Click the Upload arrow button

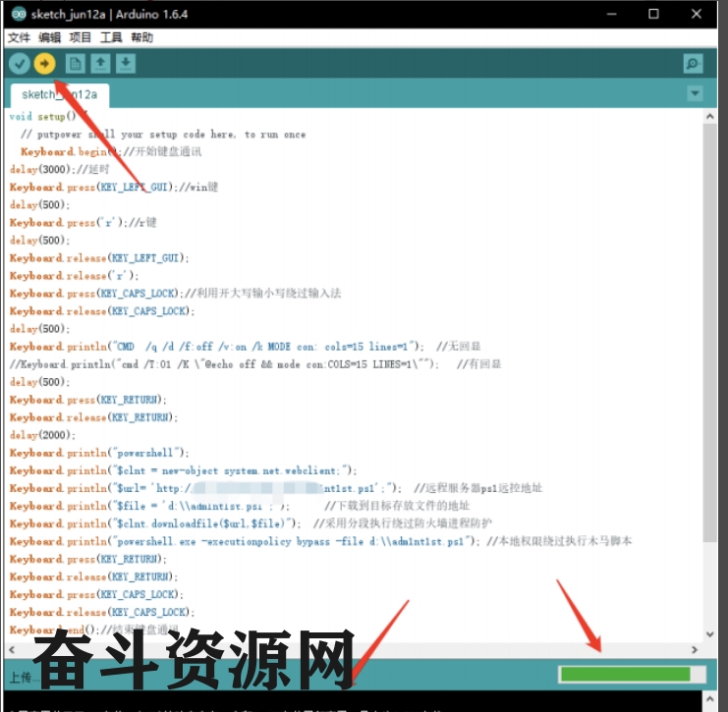click(x=44, y=64)
